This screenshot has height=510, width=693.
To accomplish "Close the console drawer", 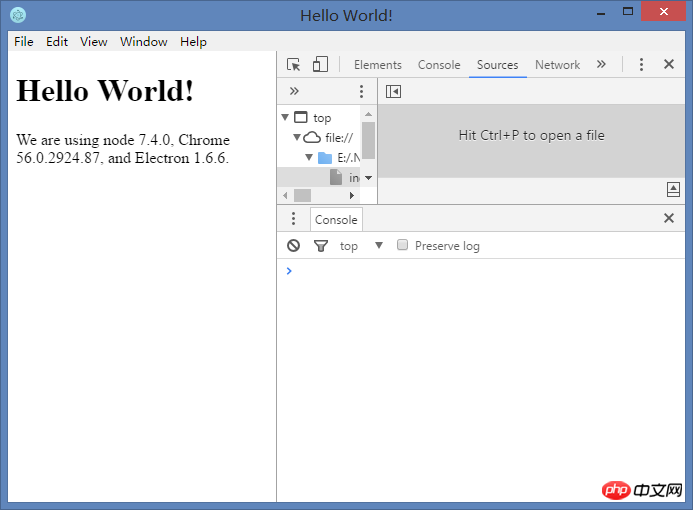I will (x=669, y=218).
